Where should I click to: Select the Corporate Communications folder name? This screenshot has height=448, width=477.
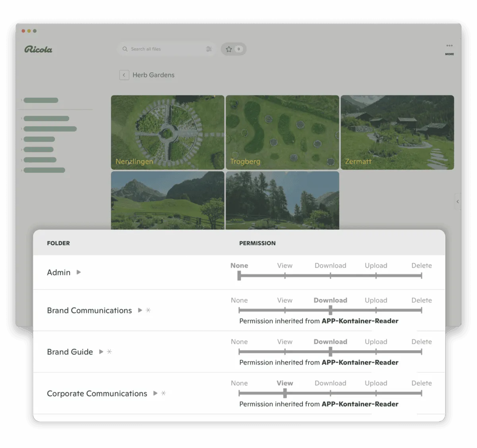click(97, 394)
